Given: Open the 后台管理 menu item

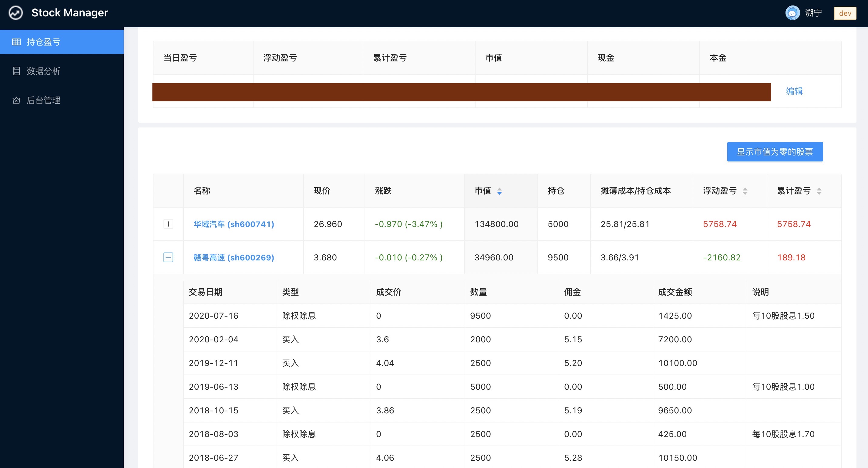Looking at the screenshot, I should tap(43, 100).
